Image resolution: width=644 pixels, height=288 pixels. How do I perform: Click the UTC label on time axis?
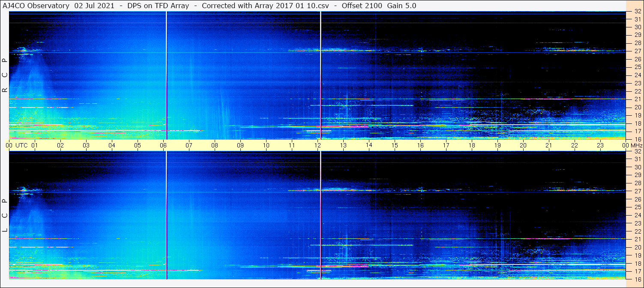pyautogui.click(x=21, y=145)
